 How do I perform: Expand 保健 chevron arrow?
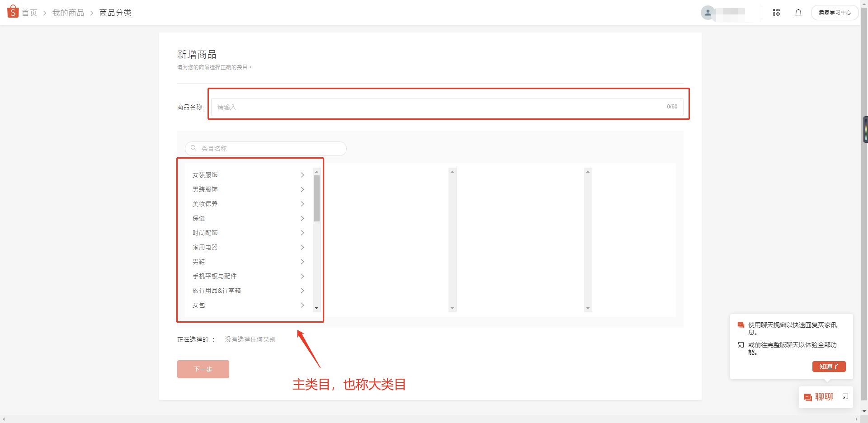[302, 218]
